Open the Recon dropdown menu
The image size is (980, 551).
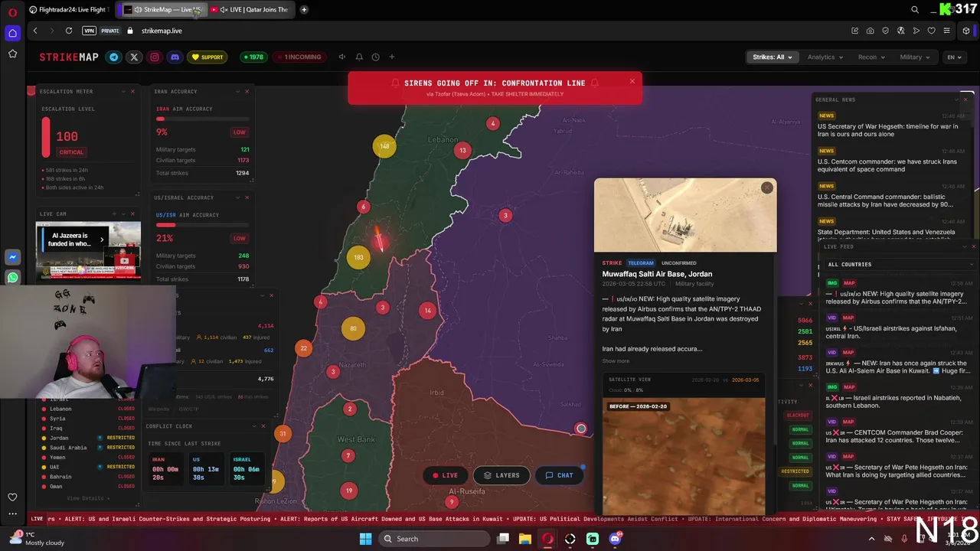(871, 57)
